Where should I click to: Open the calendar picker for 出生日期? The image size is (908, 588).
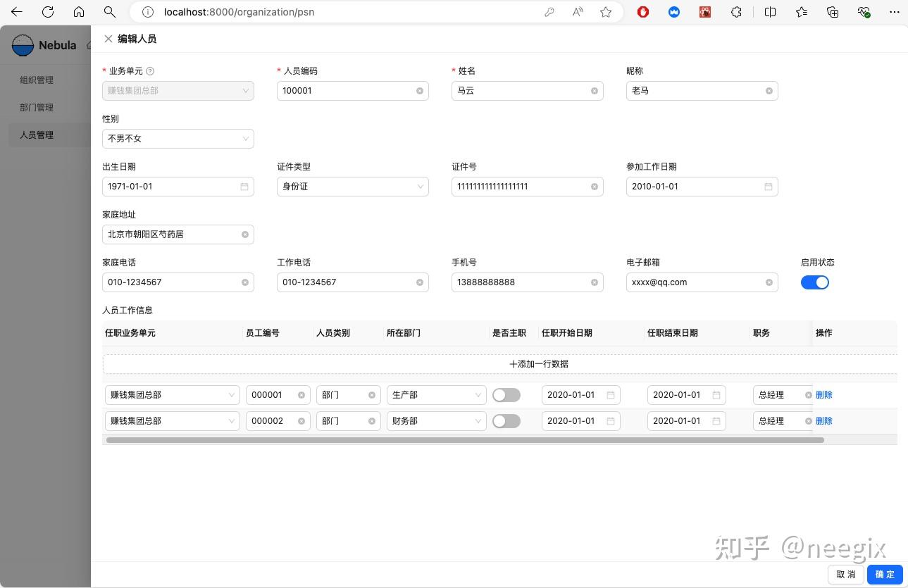tap(244, 186)
